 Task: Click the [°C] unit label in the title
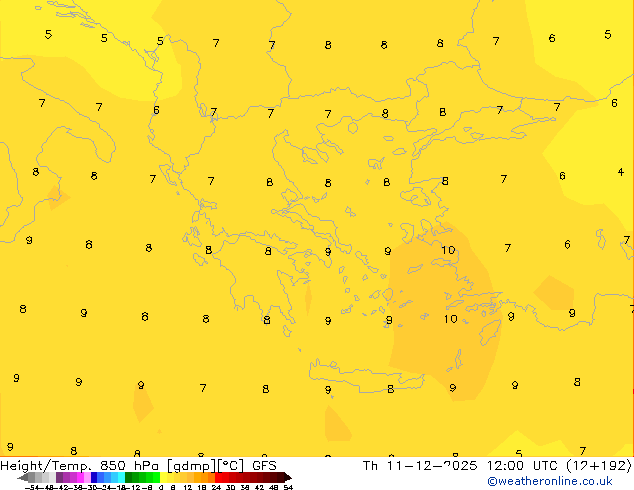[230, 466]
